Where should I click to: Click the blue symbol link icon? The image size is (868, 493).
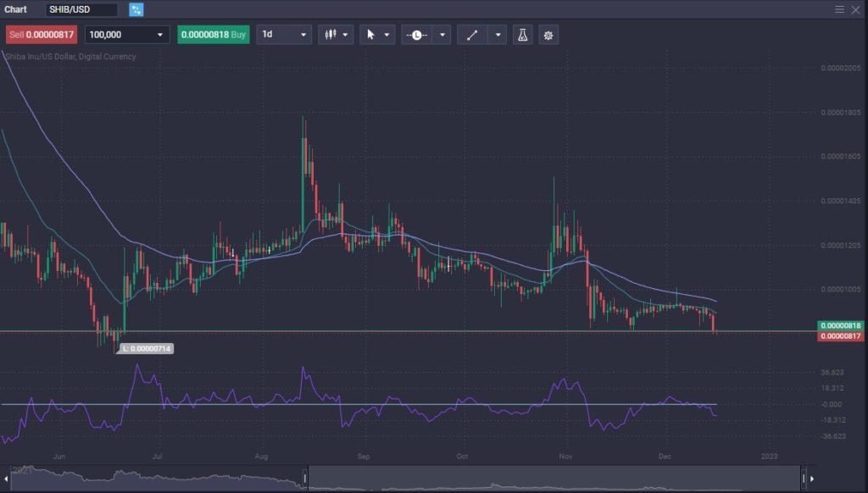pos(136,9)
